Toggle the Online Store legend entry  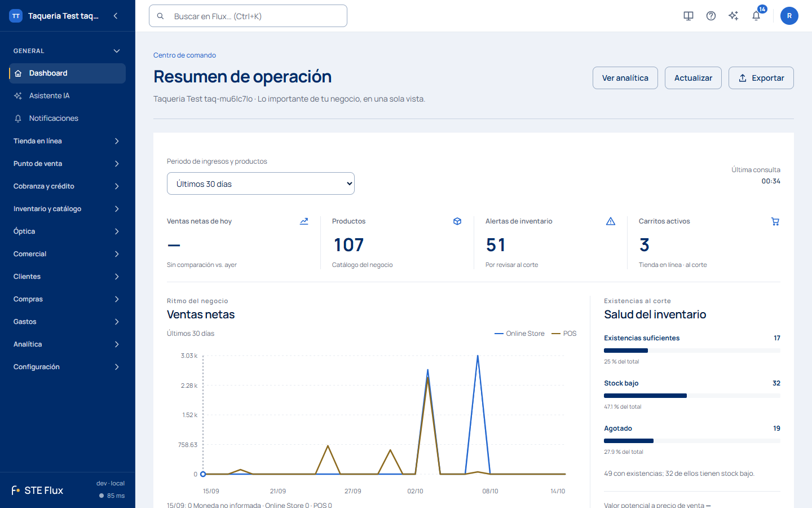tap(519, 334)
